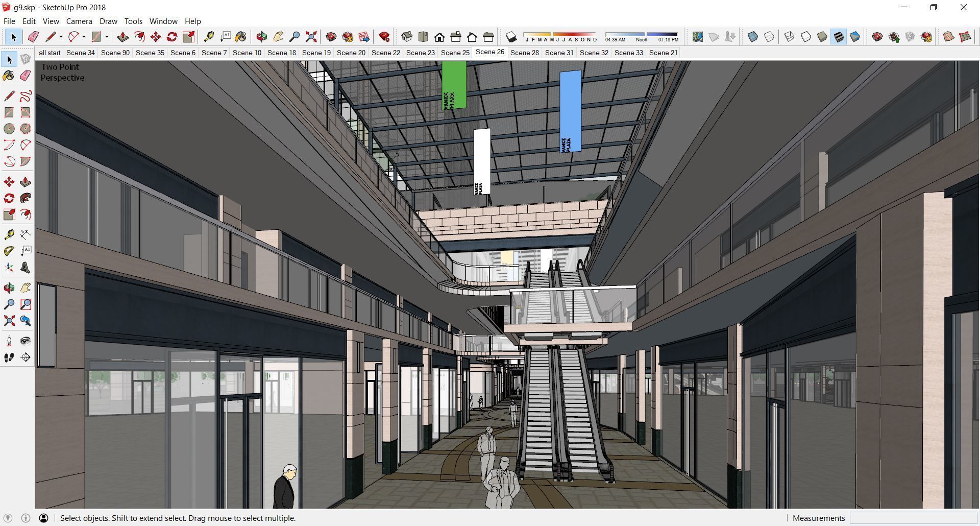Select the Polygon tool
Screen dimensions: 980x526
coord(26,129)
